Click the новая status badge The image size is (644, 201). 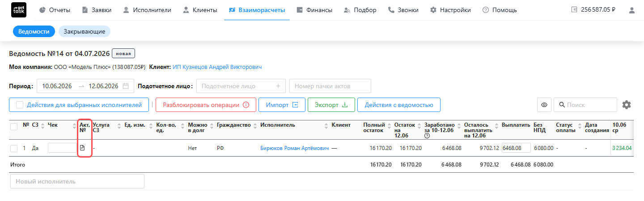click(x=123, y=54)
